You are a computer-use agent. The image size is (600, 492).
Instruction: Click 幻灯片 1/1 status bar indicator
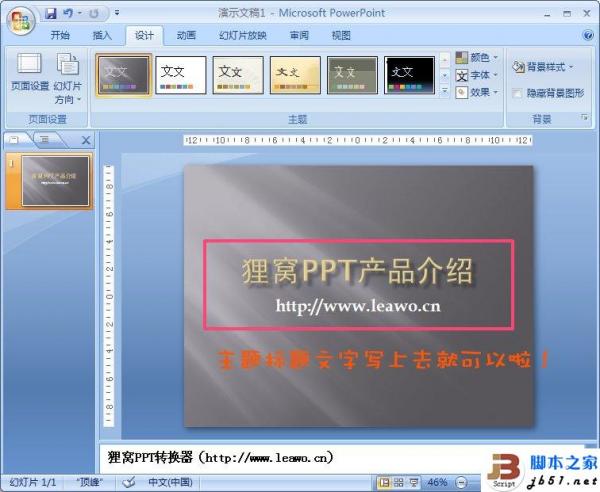click(33, 482)
